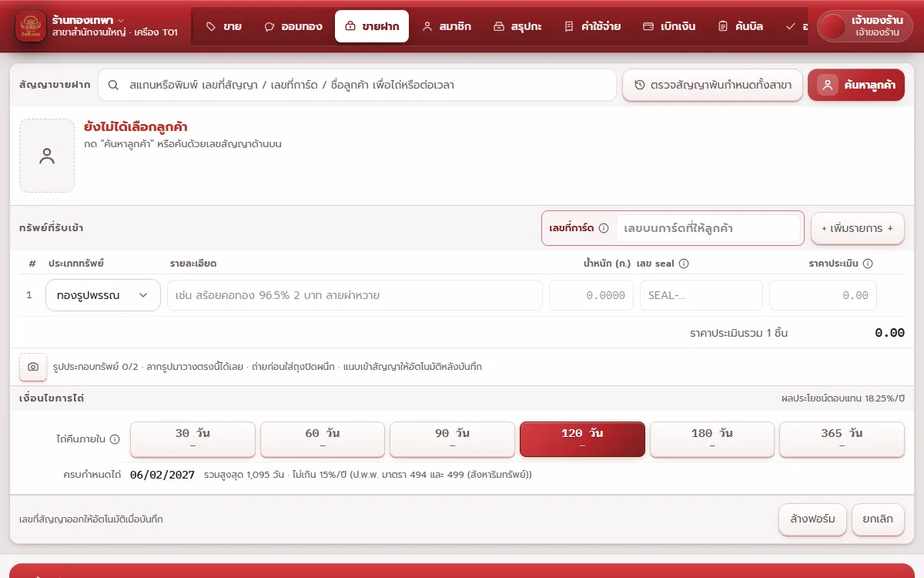Viewport: 924px width, 578px height.
Task: Focus the contract search field
Action: tap(357, 85)
